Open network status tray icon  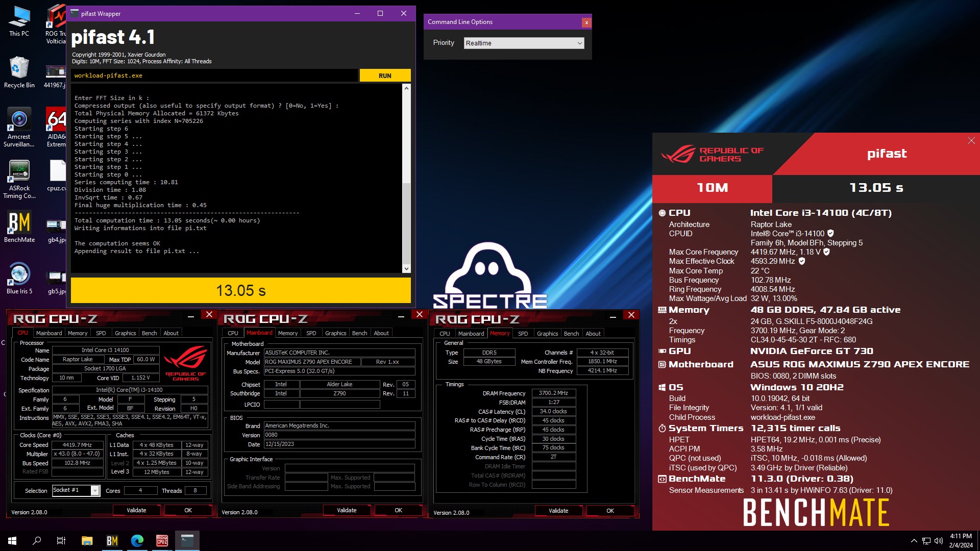click(x=926, y=541)
